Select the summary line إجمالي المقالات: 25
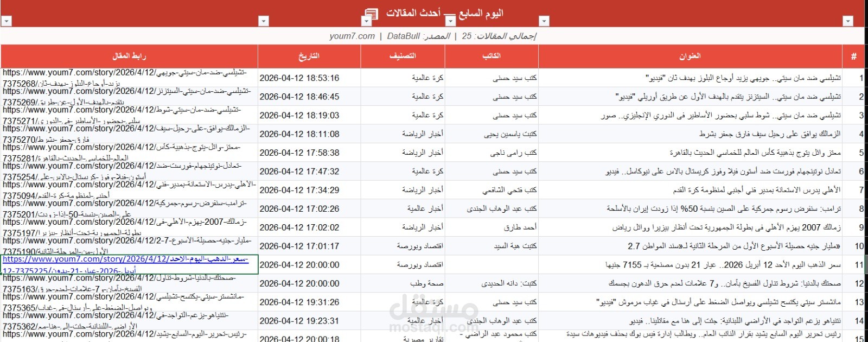The image size is (868, 342). click(x=499, y=36)
